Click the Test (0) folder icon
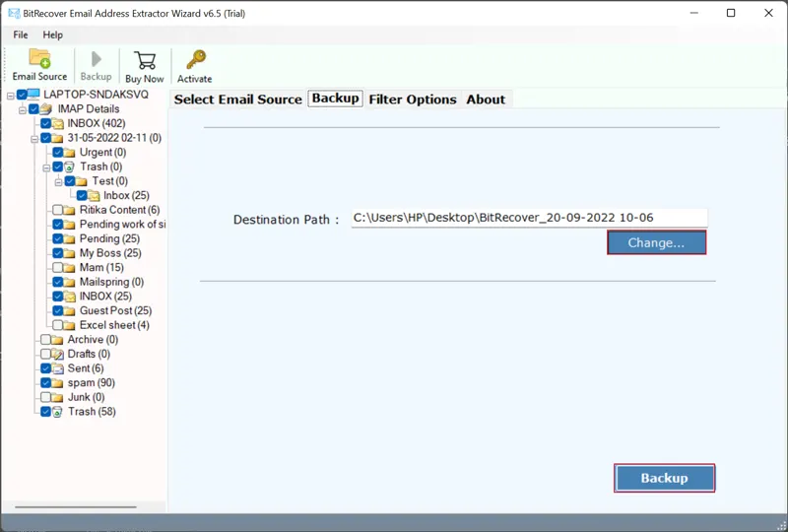The image size is (788, 532). [82, 181]
